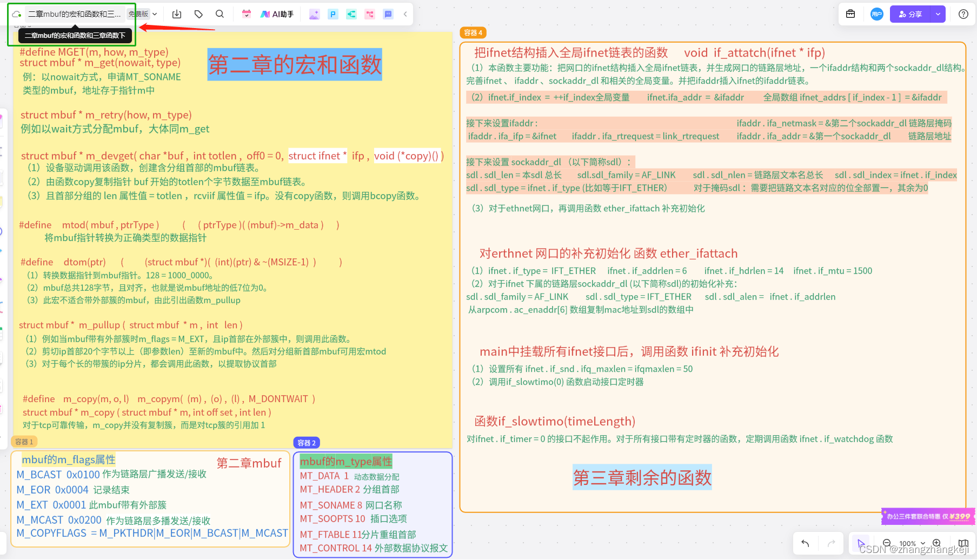Click the MT_DATA 1 动态数据分配 line
The height and width of the screenshot is (560, 977).
tap(349, 476)
